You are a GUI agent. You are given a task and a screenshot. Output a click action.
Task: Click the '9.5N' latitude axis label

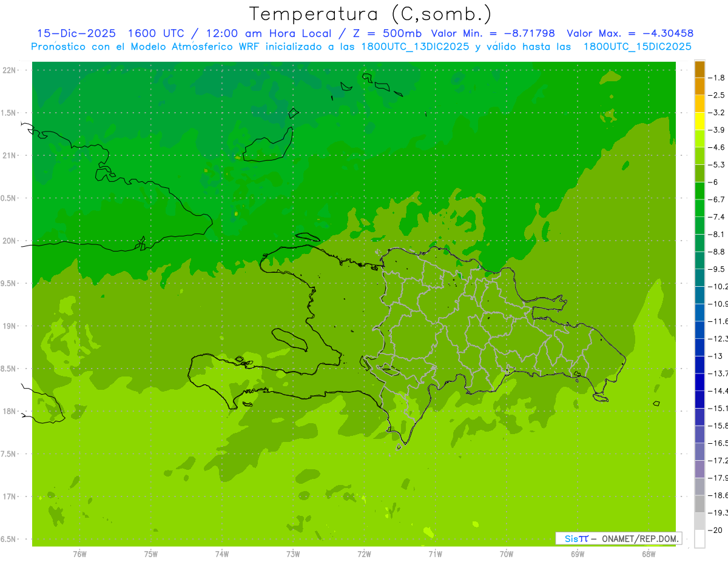pyautogui.click(x=8, y=284)
